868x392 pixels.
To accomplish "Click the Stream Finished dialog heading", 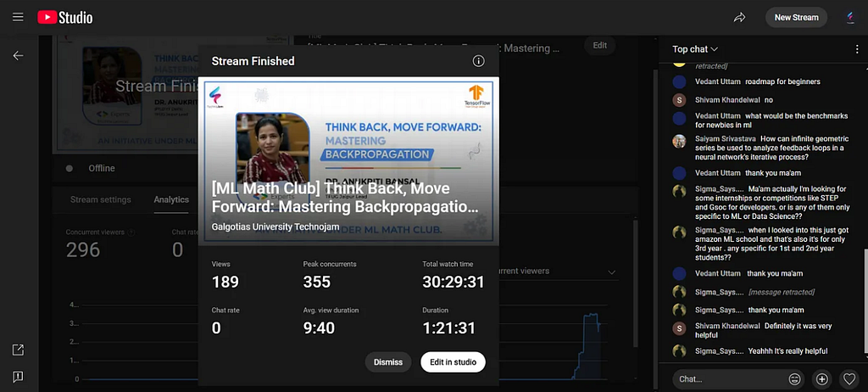I will click(x=253, y=61).
